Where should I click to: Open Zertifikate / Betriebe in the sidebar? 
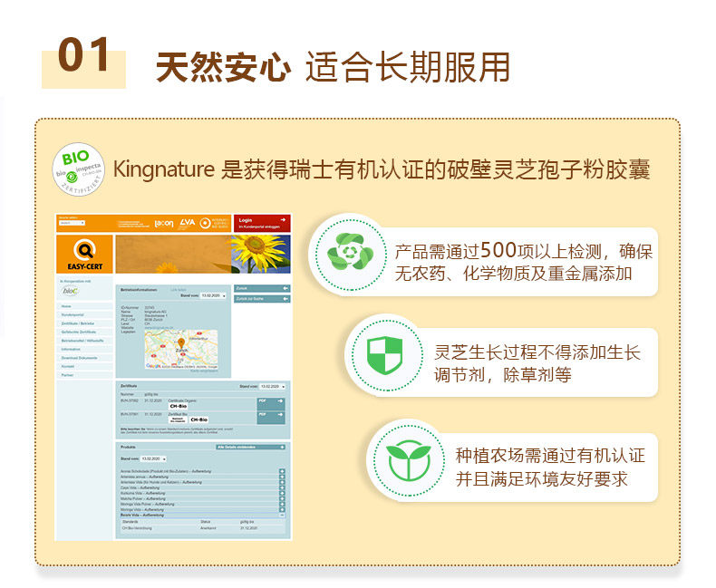click(x=84, y=323)
